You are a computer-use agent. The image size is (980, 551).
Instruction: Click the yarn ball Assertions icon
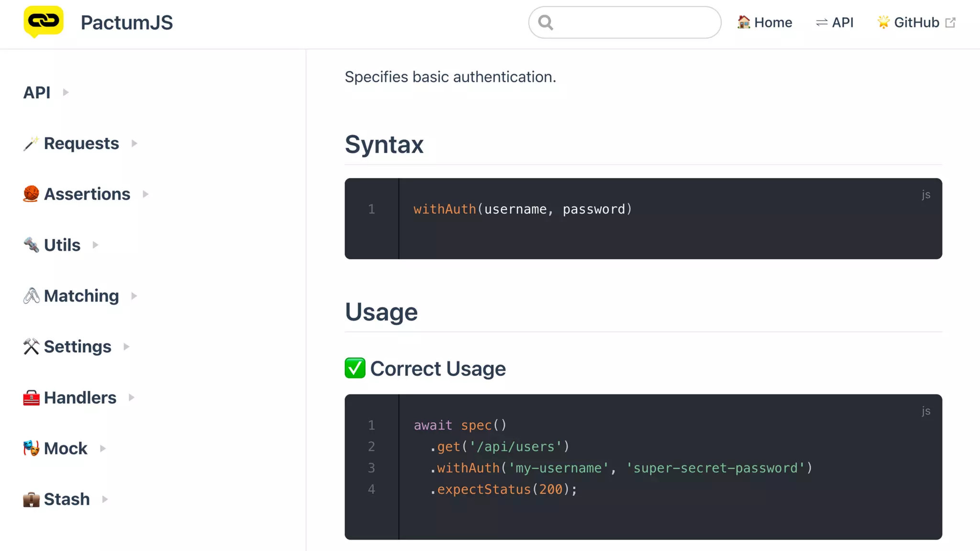coord(31,194)
